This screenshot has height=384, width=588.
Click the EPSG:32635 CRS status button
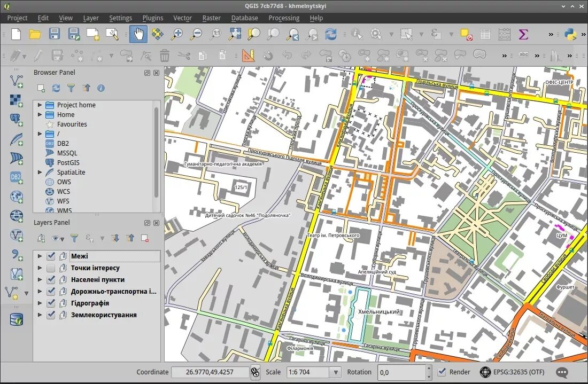pyautogui.click(x=512, y=372)
